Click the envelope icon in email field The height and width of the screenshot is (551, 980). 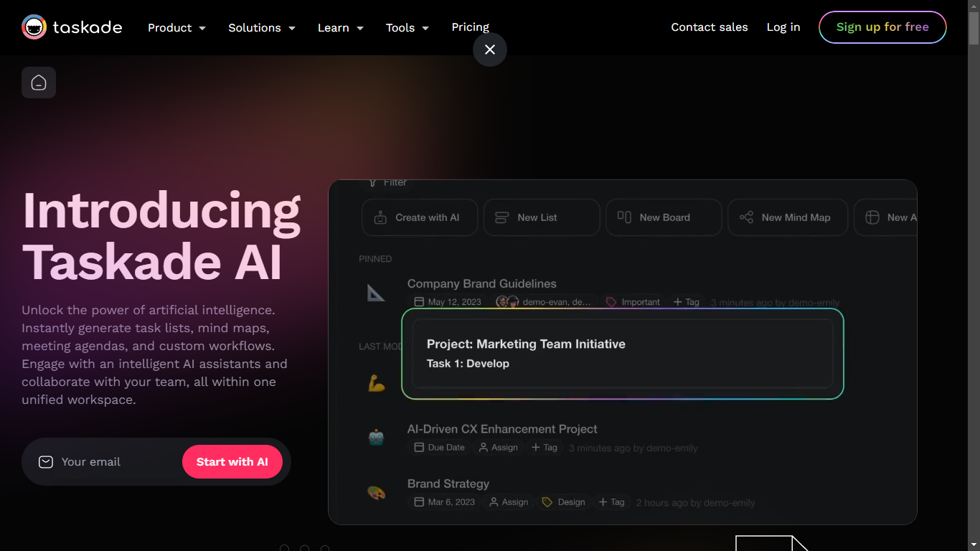[x=46, y=462]
